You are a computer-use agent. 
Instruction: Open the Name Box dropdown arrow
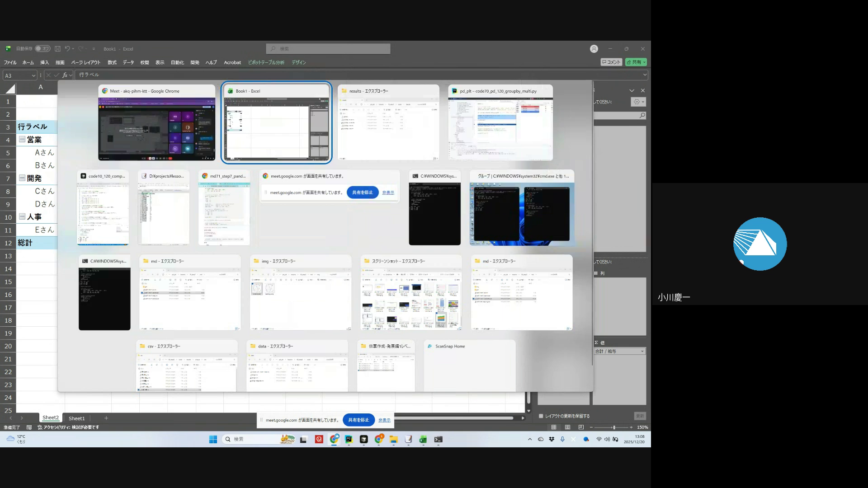pos(33,75)
